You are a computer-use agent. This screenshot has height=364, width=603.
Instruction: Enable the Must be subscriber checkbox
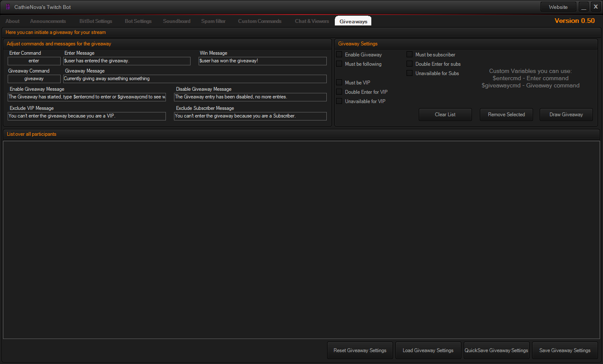coord(409,54)
